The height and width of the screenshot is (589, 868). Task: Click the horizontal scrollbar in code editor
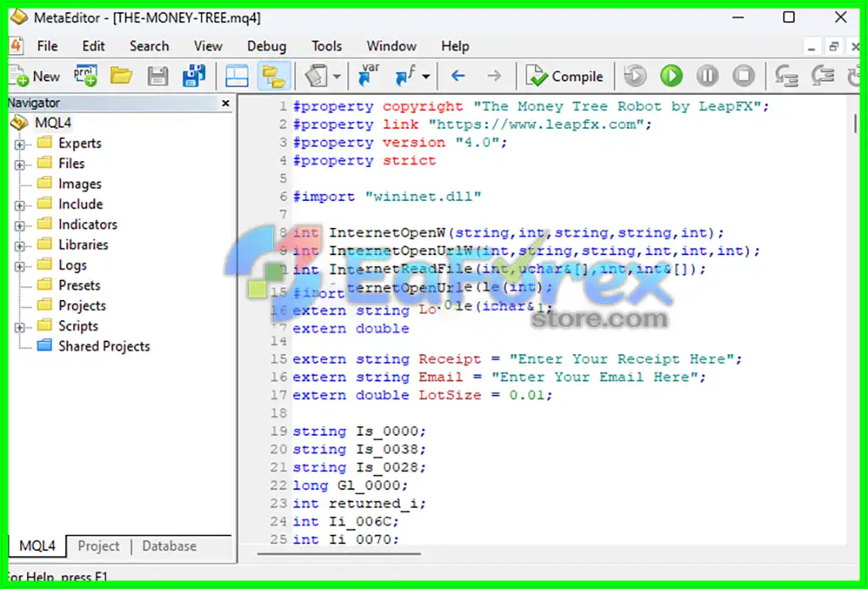[339, 553]
